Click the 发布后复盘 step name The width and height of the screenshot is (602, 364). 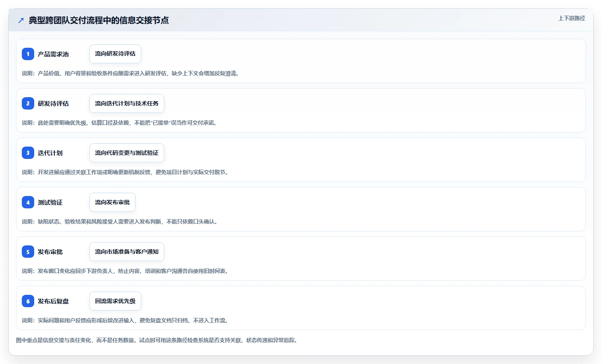[x=53, y=301]
